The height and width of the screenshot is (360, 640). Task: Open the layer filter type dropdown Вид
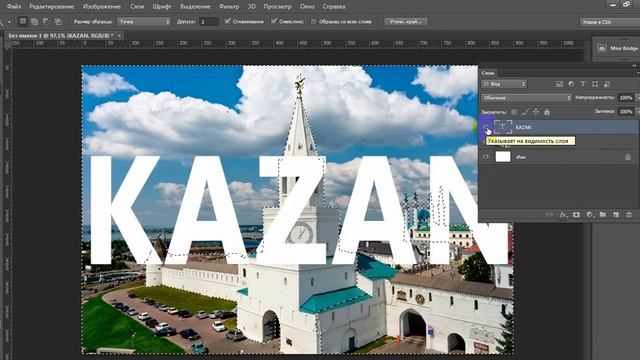coord(504,84)
